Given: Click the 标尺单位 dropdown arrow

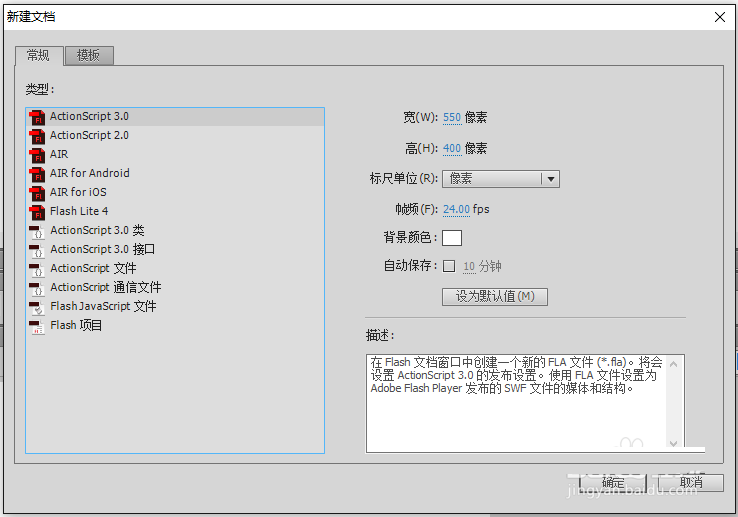Looking at the screenshot, I should [x=551, y=179].
